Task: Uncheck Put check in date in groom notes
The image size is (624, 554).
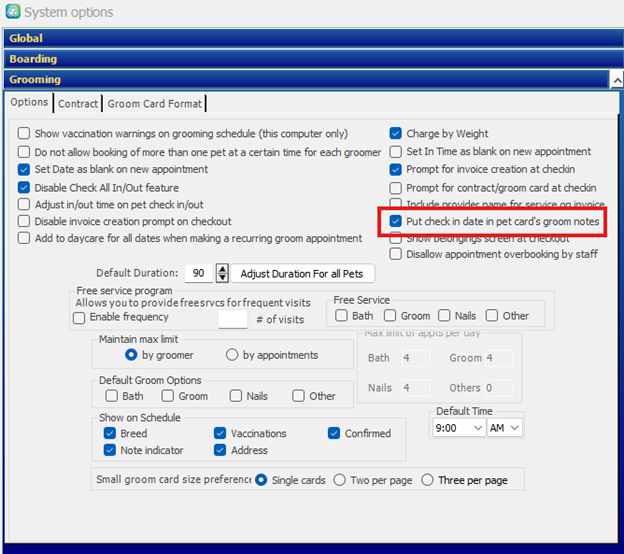Action: coord(396,221)
